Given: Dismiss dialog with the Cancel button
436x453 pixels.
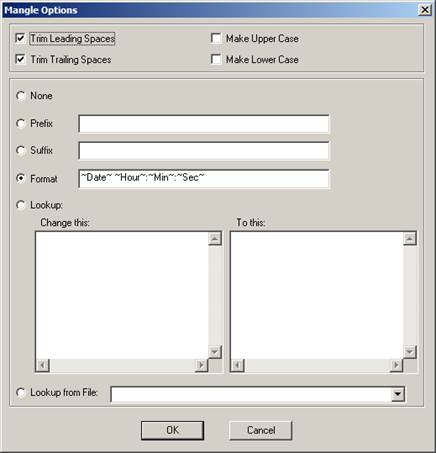Looking at the screenshot, I should point(261,430).
